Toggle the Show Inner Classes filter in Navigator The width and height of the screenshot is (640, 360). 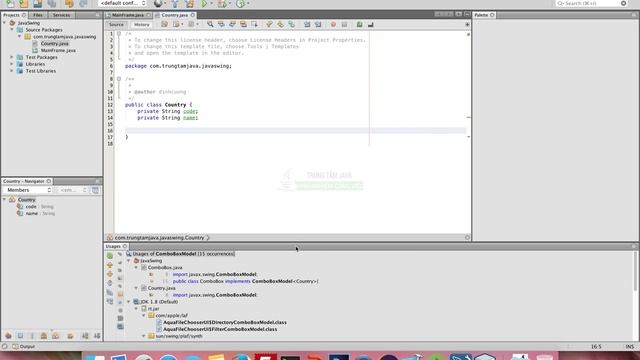(56, 336)
